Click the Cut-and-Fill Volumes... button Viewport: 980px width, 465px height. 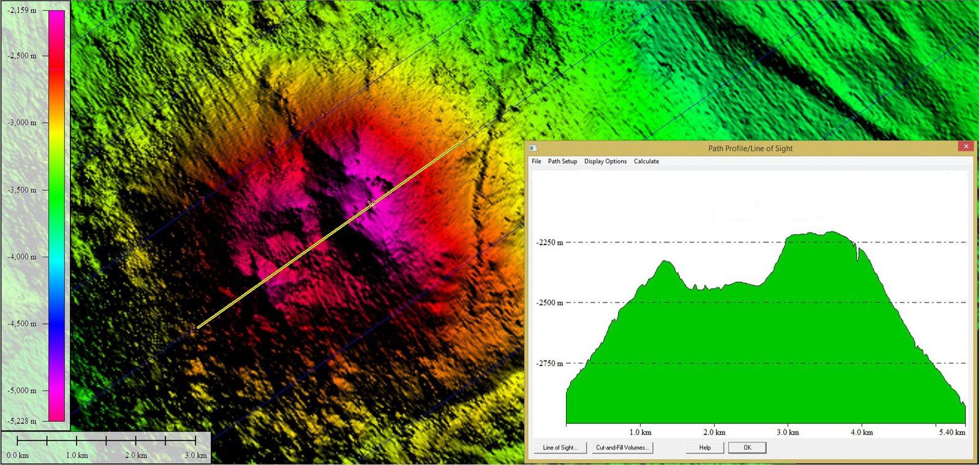[x=622, y=448]
